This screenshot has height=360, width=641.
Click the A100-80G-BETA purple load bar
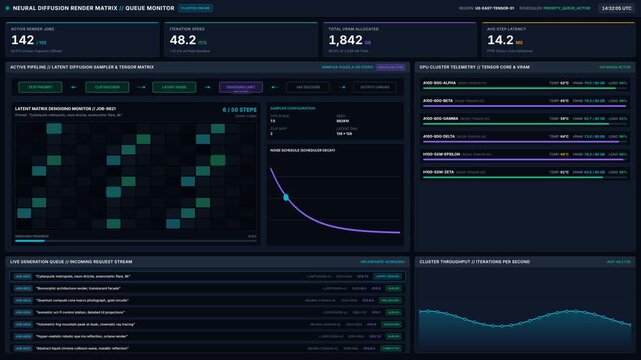(524, 106)
